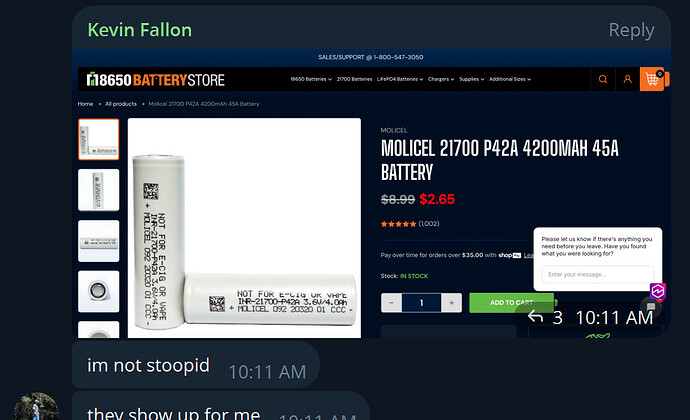The width and height of the screenshot is (690, 420).
Task: Open the 21700 Batteries menu item
Action: tap(354, 79)
